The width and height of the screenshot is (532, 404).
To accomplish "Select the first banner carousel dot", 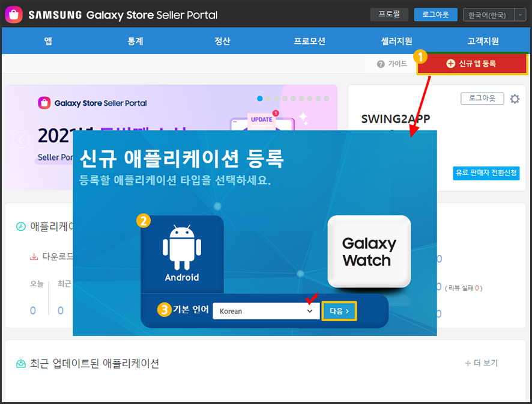I will pos(260,98).
